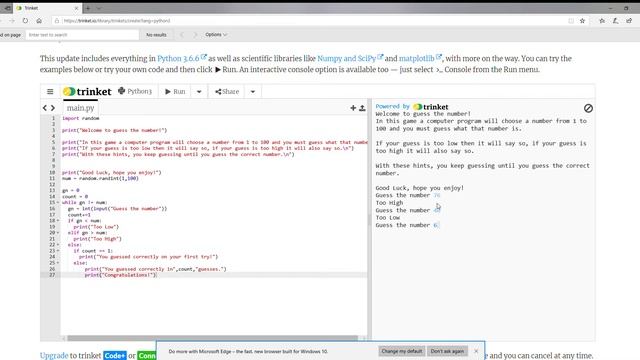Open the trinket hamburger menu
This screenshot has height=360, width=640.
pos(50,91)
